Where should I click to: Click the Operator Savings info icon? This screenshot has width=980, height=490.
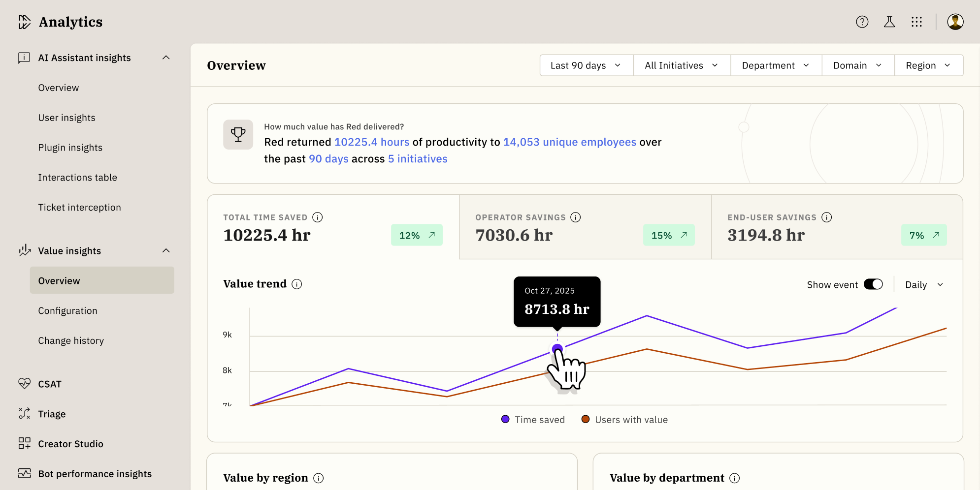coord(575,217)
